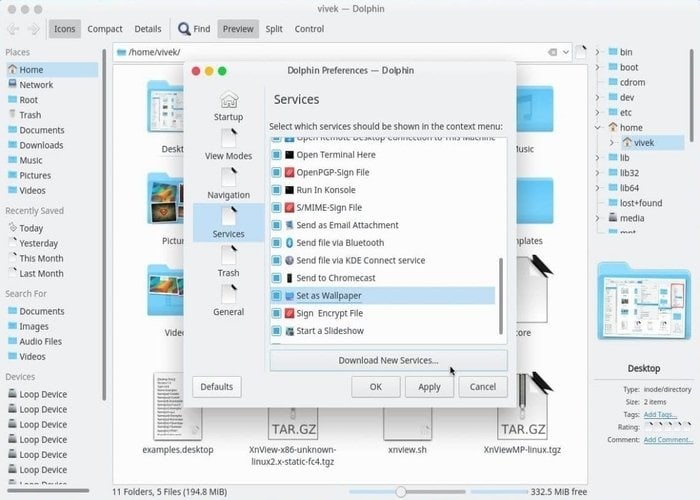
Task: Switch to Details view mode
Action: pyautogui.click(x=148, y=29)
